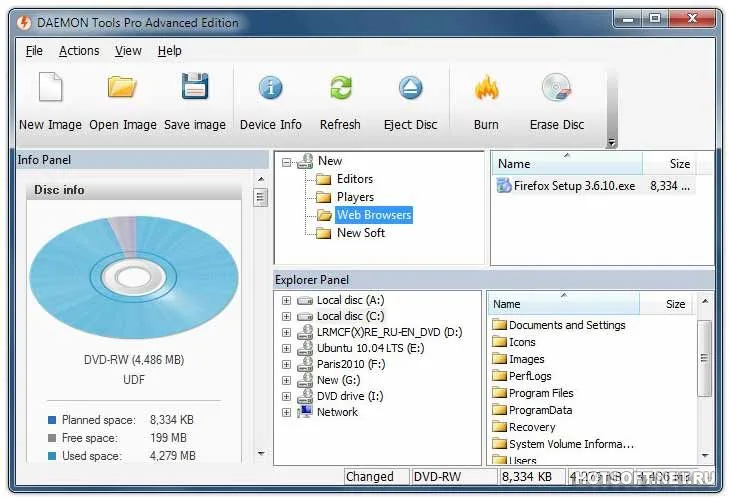The image size is (729, 498).
Task: Click Info Panel scroll-down arrow
Action: tap(261, 453)
